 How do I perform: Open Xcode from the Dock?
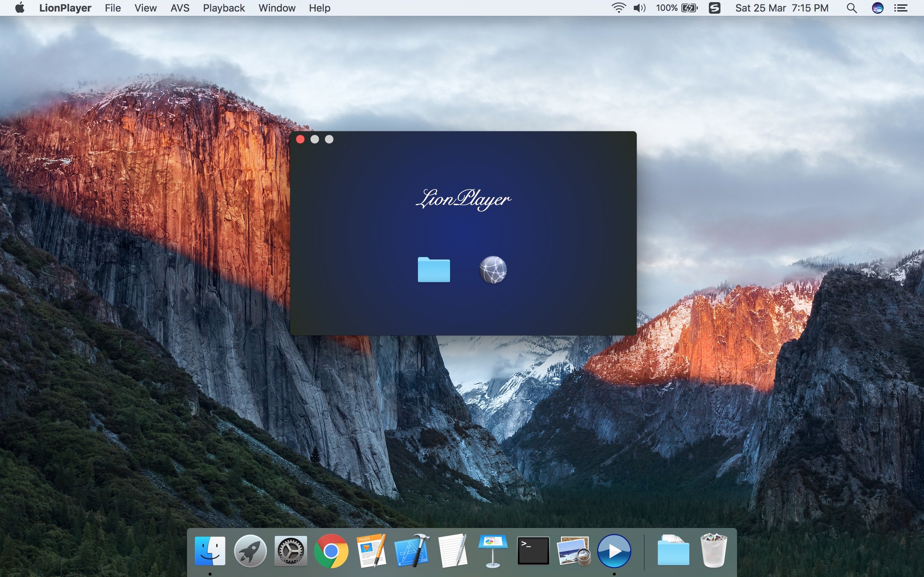[412, 551]
